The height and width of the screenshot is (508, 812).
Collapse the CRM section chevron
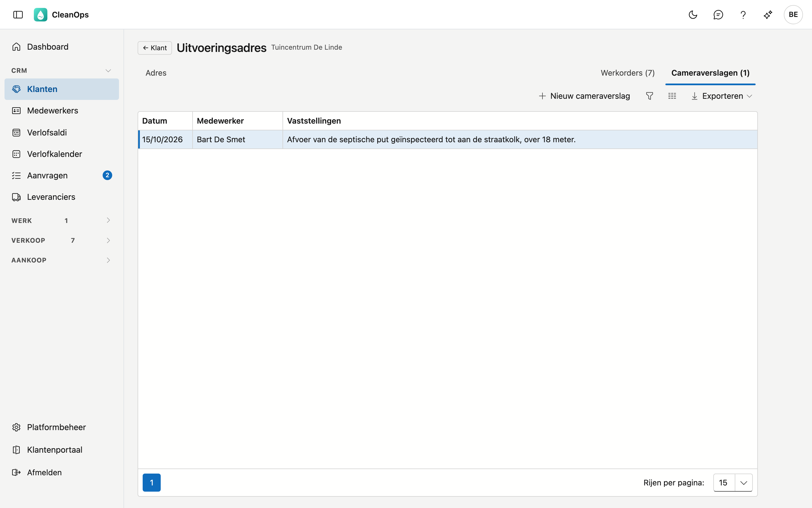[x=108, y=71]
